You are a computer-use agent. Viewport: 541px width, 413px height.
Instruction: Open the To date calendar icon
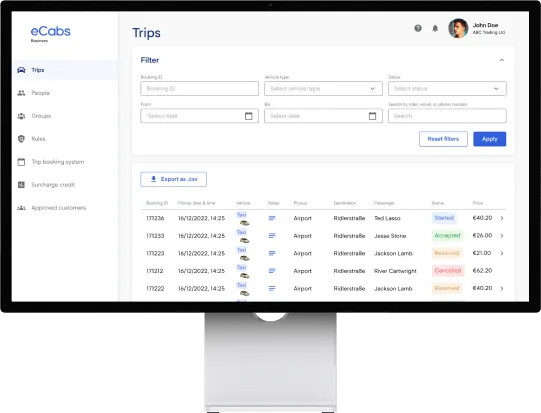[x=372, y=116]
